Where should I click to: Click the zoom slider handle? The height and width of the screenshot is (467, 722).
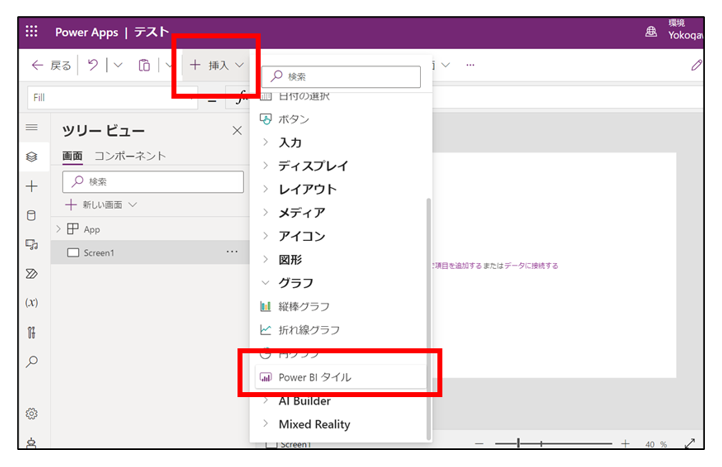pyautogui.click(x=518, y=444)
